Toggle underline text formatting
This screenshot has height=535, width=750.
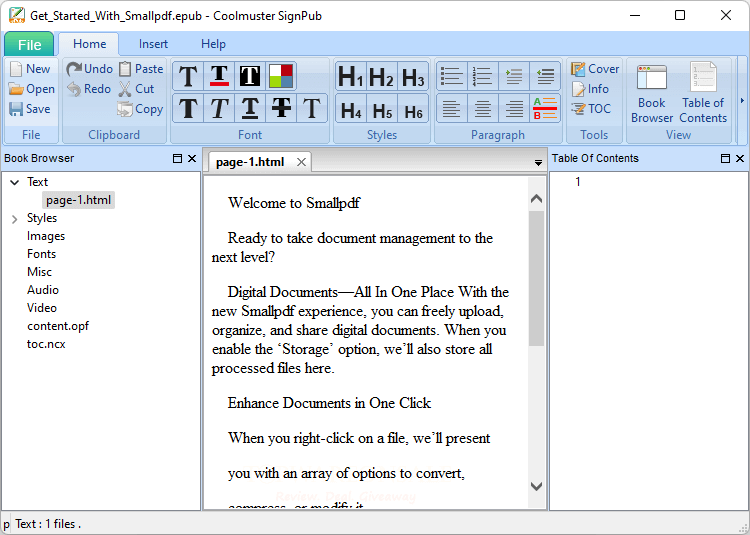(250, 108)
